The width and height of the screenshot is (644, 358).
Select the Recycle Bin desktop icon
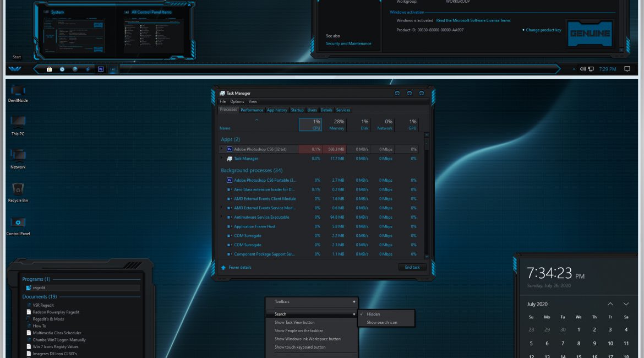pyautogui.click(x=18, y=192)
